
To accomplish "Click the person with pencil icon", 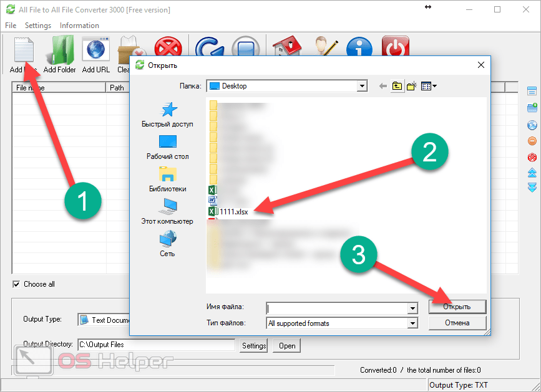I will 326,46.
